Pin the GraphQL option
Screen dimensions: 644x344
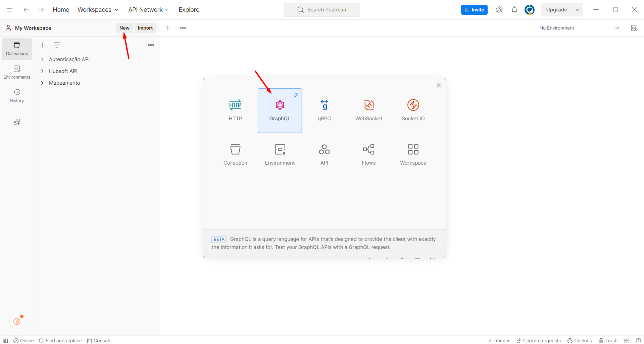tap(295, 95)
